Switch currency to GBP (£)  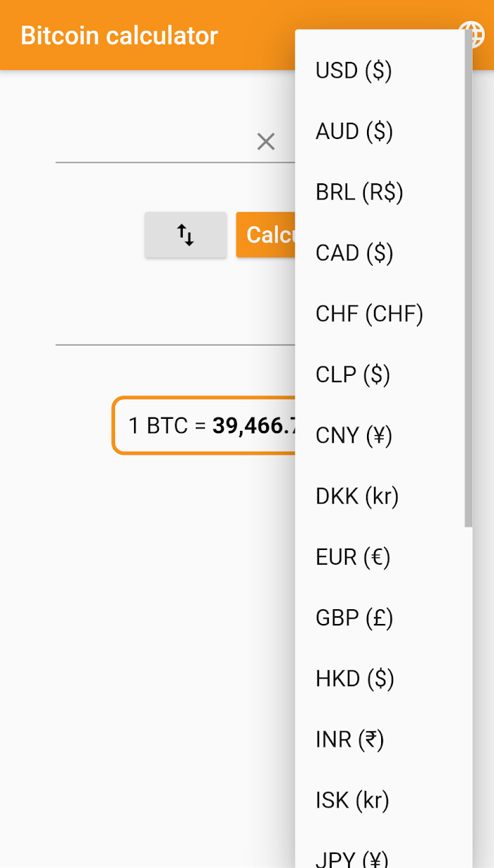point(354,618)
